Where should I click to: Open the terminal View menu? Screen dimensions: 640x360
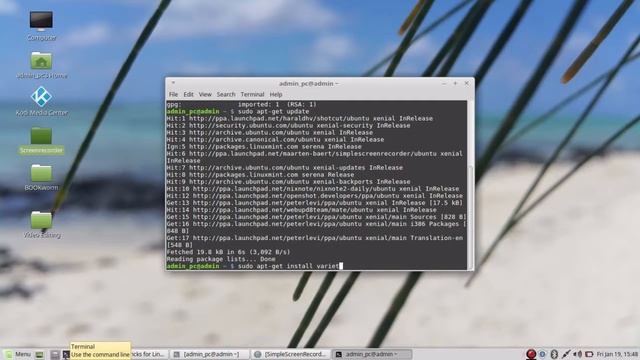tap(205, 94)
